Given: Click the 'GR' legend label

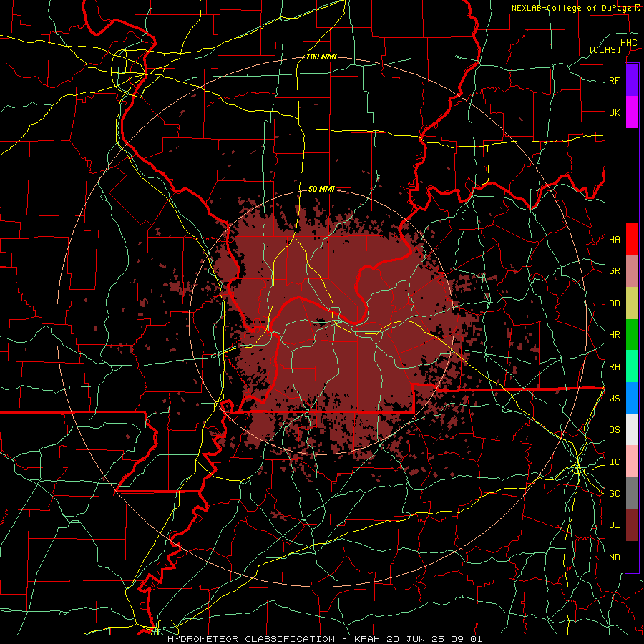Looking at the screenshot, I should pos(614,271).
